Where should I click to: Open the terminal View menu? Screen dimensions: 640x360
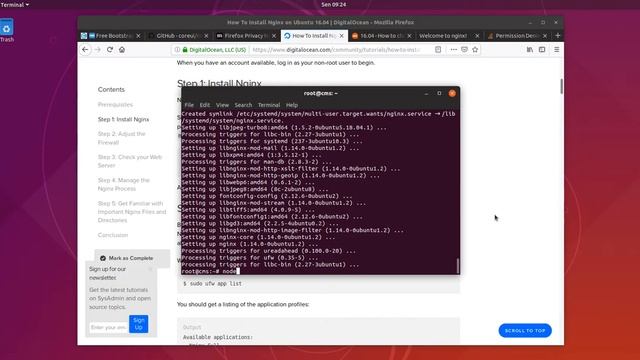tap(222, 105)
